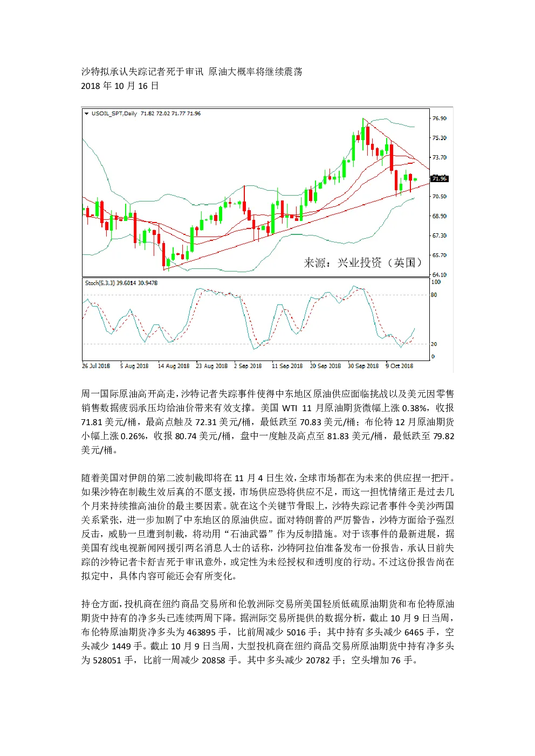Viewport: 535px width, 756px height.
Task: Click the 5 Aug 2018 date label
Action: point(134,366)
